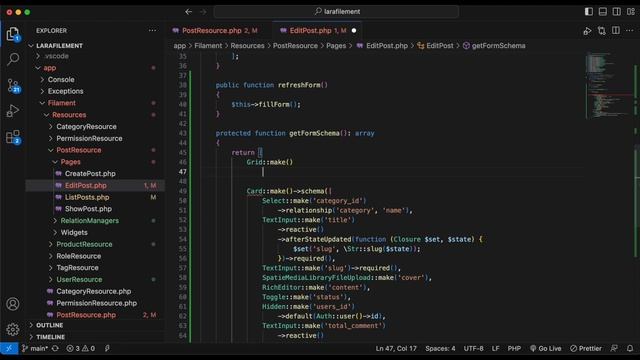Expand the OUTLINE section

49,325
